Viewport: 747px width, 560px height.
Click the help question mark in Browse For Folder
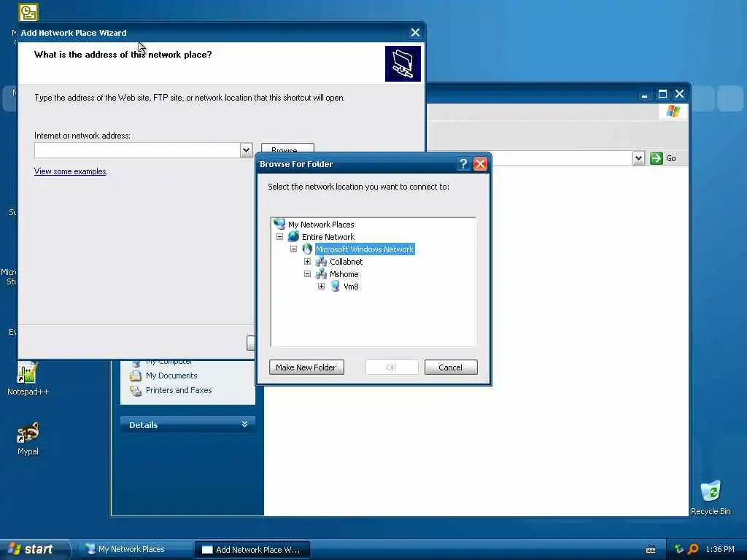pyautogui.click(x=463, y=164)
